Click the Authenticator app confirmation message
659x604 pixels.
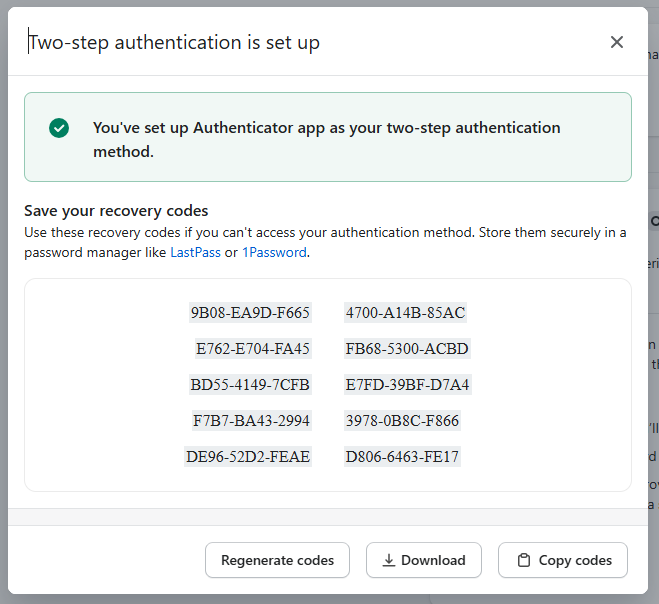click(x=326, y=139)
